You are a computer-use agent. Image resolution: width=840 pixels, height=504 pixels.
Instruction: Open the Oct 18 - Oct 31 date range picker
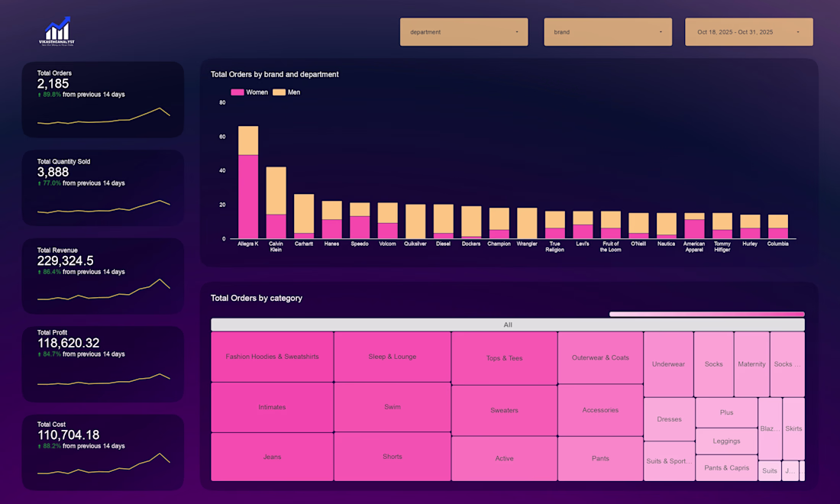coord(749,31)
